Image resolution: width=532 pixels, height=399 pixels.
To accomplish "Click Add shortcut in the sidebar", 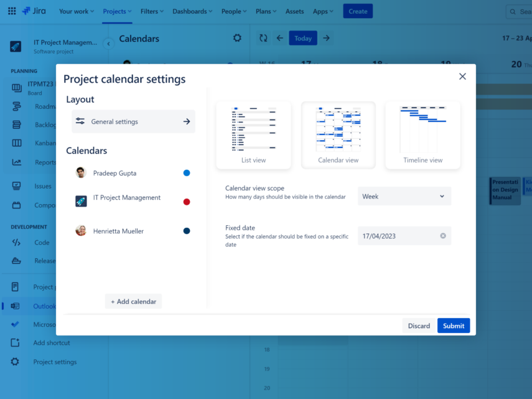I will [51, 343].
